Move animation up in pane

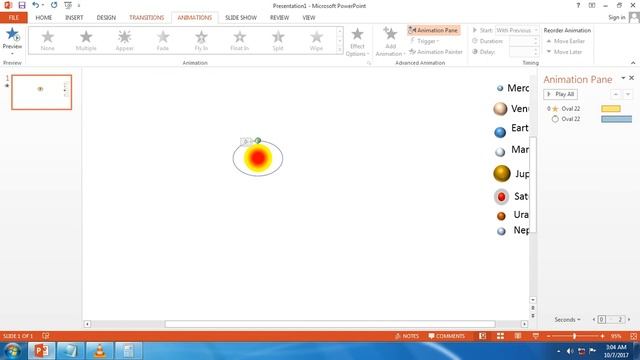(x=616, y=95)
